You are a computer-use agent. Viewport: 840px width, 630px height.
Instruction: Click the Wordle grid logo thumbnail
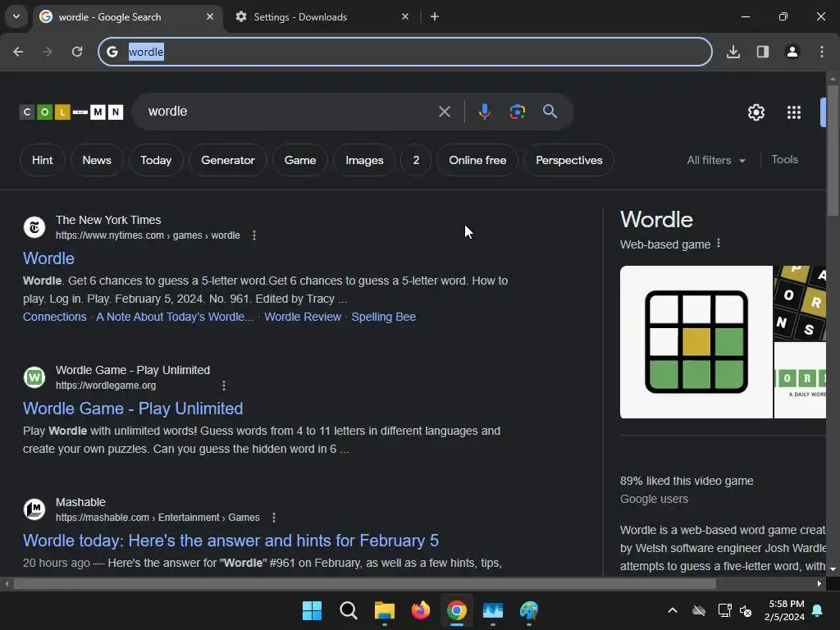point(696,342)
